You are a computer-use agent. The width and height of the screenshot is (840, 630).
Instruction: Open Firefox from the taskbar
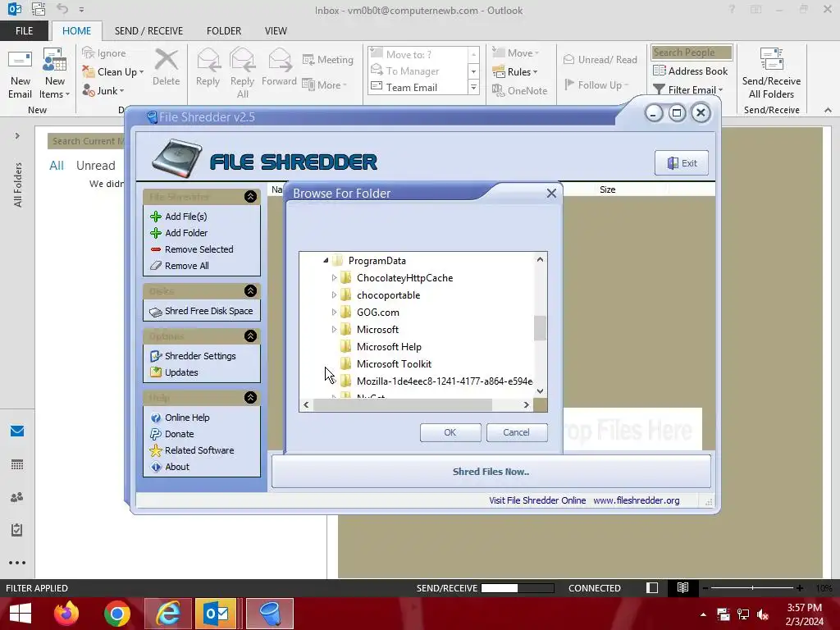66,614
